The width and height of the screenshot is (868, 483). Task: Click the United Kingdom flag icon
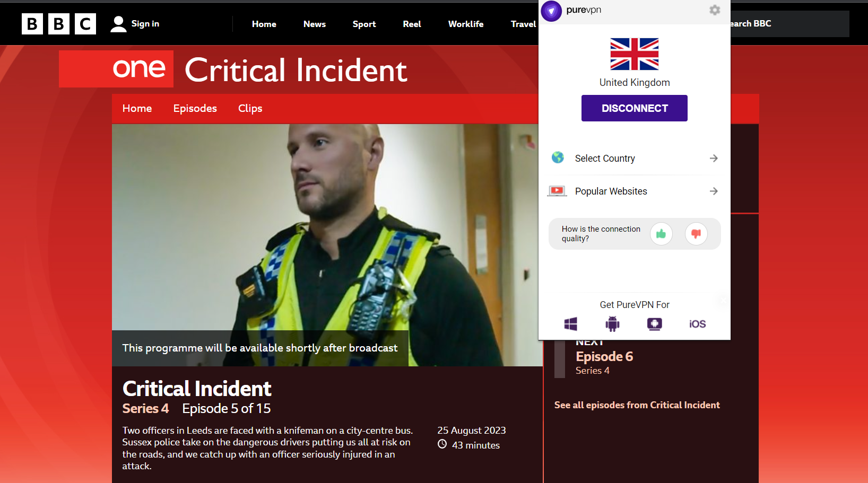pyautogui.click(x=634, y=54)
